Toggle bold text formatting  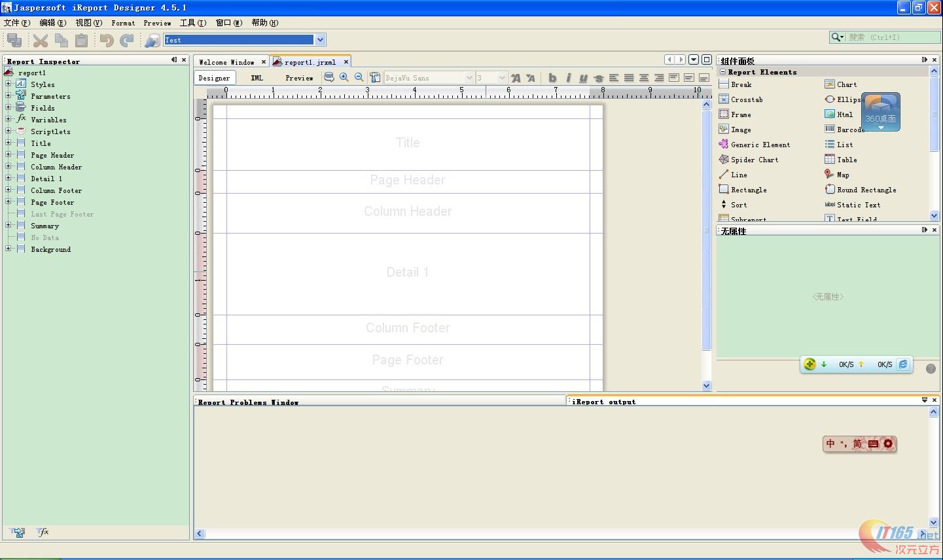[552, 78]
